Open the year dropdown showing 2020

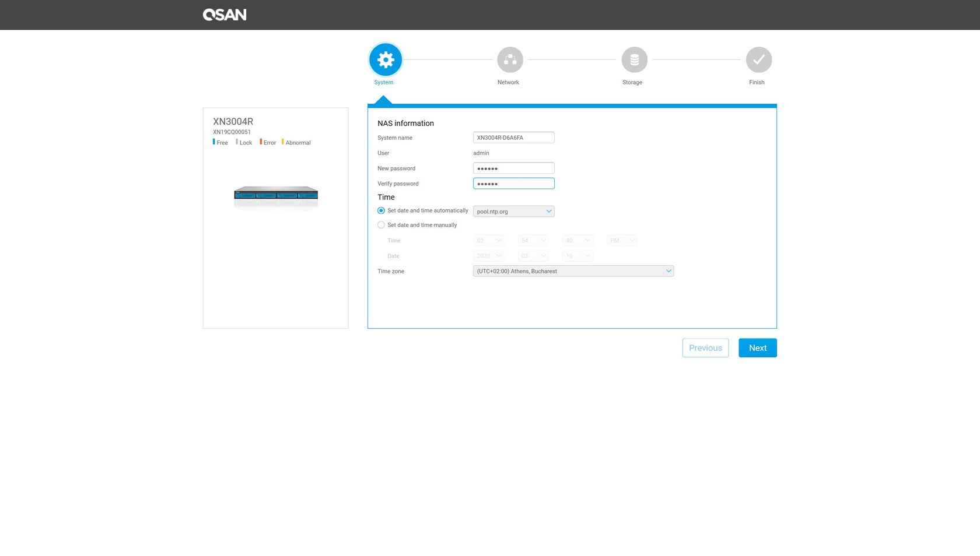pyautogui.click(x=489, y=256)
